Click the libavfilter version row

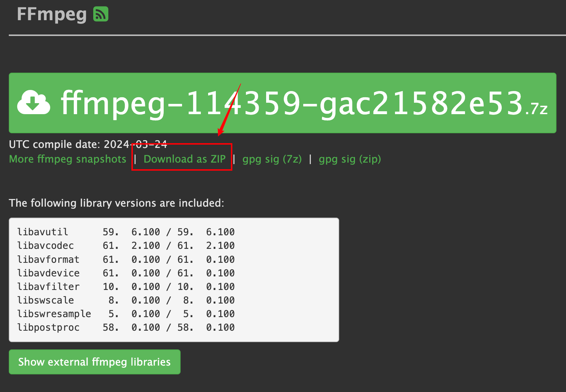point(126,287)
